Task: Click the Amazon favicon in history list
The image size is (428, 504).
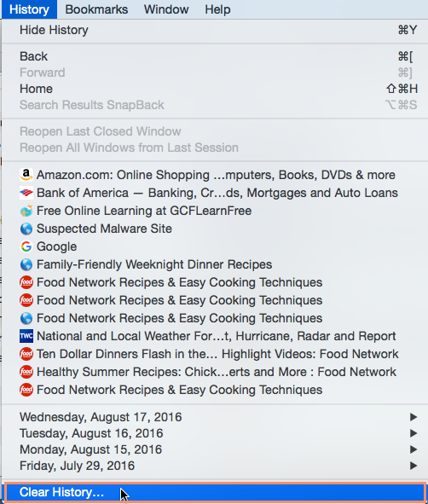Action: (26, 175)
